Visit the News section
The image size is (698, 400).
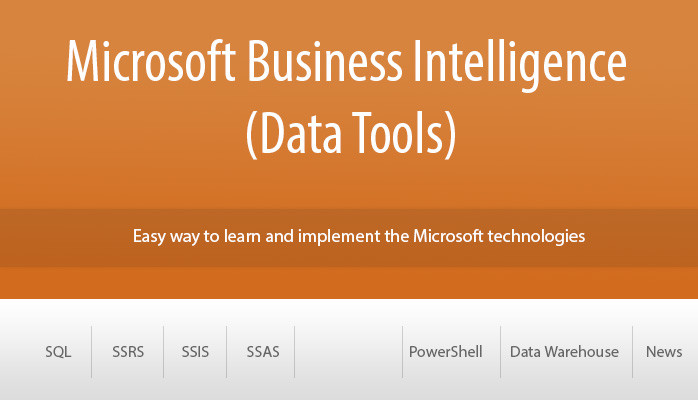[664, 352]
